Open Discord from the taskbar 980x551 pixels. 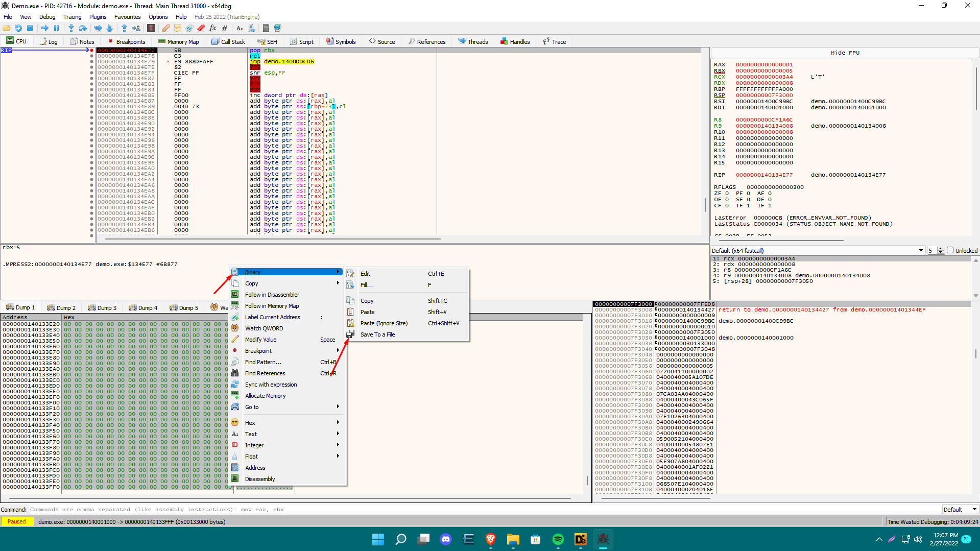pos(445,539)
